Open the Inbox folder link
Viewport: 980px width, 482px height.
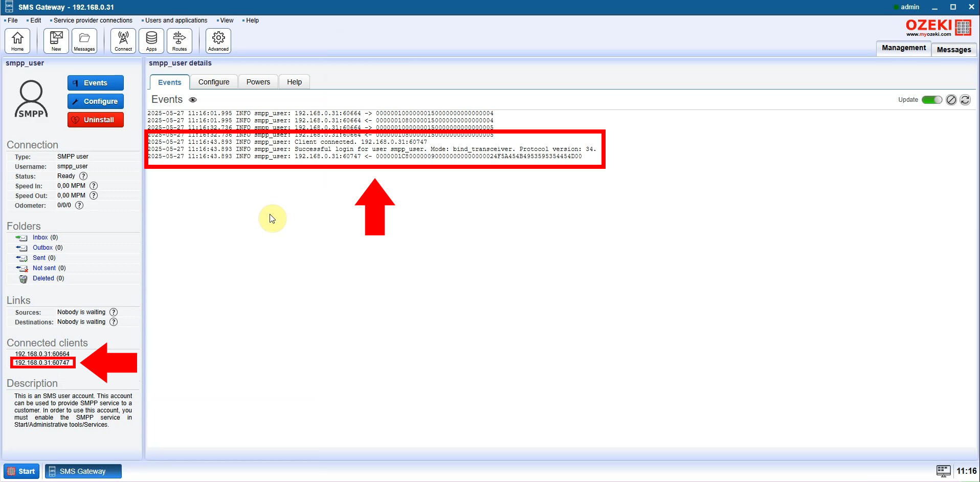point(40,237)
